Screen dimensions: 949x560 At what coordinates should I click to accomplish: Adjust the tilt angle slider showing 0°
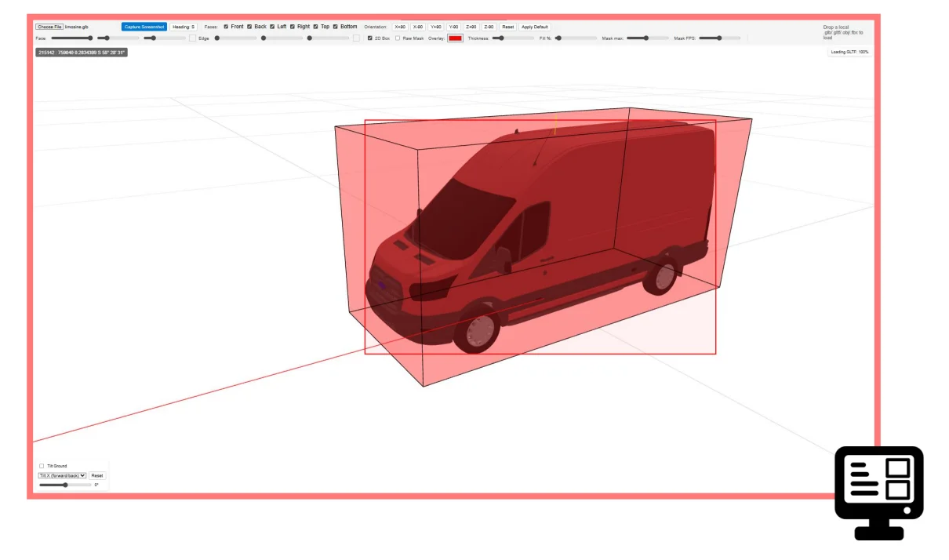(x=65, y=485)
